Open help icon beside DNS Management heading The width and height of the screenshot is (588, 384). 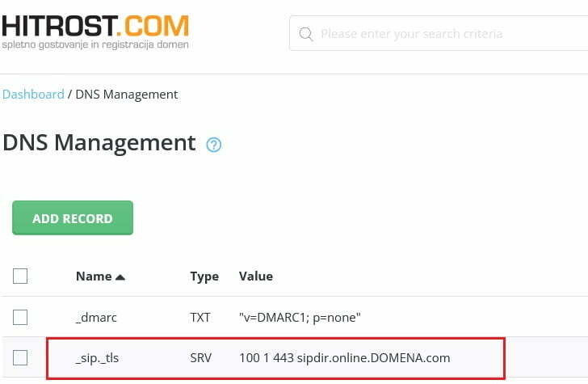tap(213, 145)
